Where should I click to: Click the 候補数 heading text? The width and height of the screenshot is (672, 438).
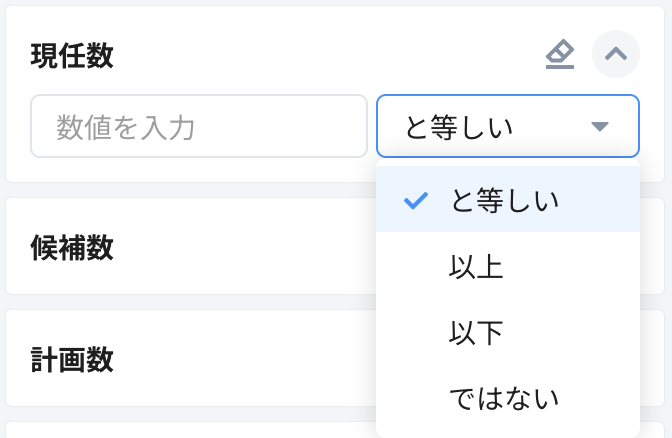(x=72, y=247)
